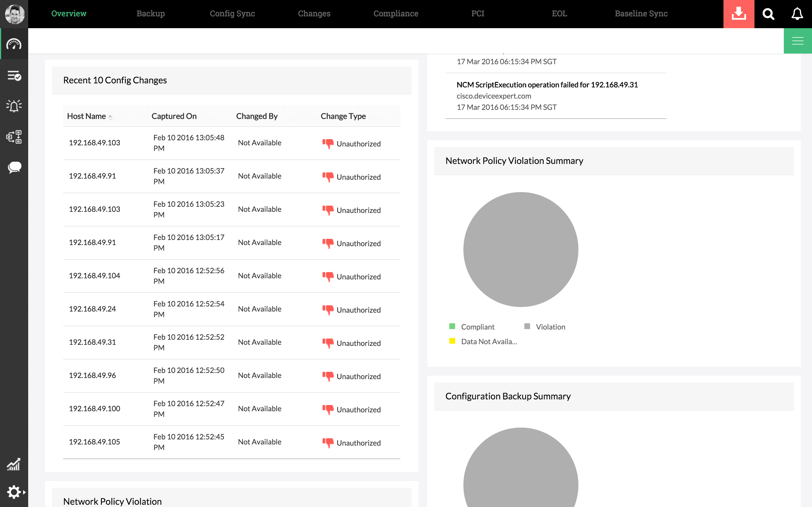Image resolution: width=812 pixels, height=507 pixels.
Task: Toggle the Data Not Available yellow legend
Action: pos(452,341)
